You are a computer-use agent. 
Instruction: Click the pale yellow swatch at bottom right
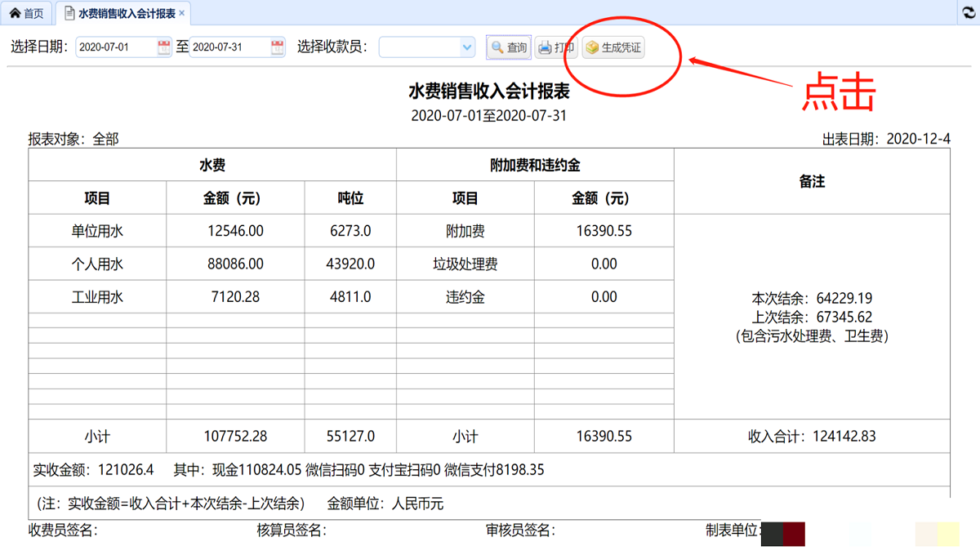tap(947, 534)
